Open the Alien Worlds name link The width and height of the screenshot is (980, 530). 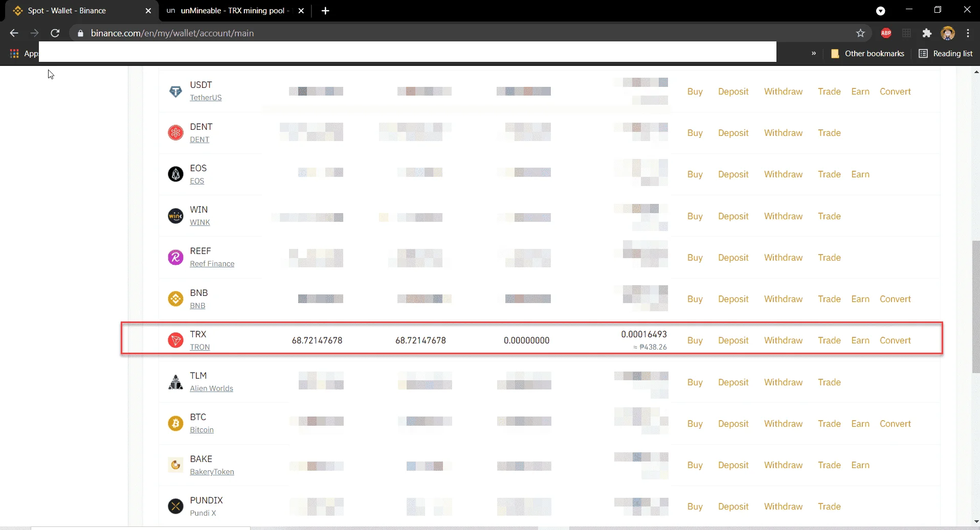click(x=211, y=388)
